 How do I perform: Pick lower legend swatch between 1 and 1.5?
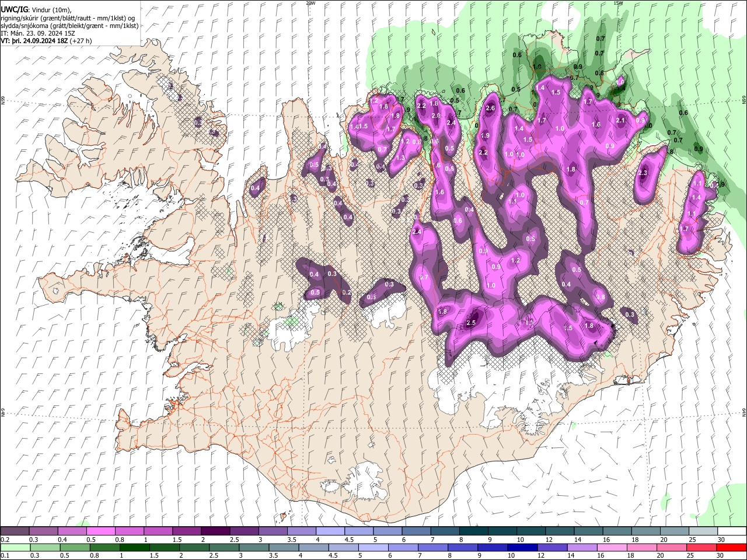pos(134,547)
